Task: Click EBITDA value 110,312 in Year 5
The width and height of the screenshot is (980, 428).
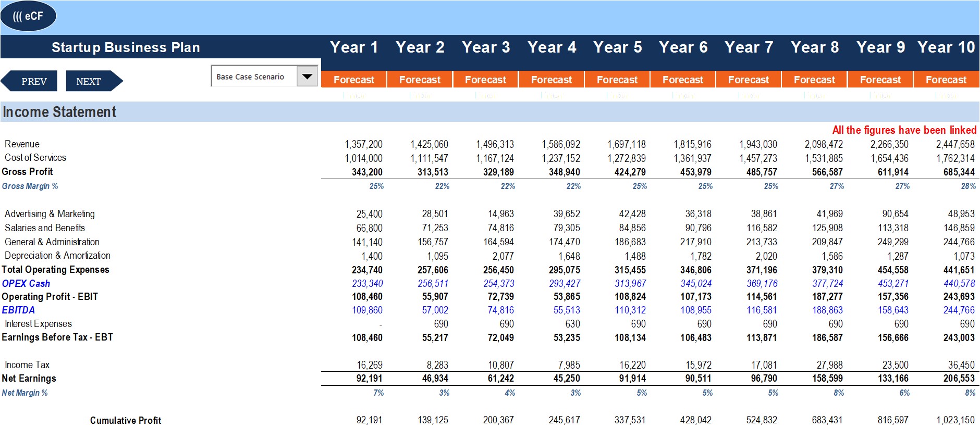Action: (630, 310)
